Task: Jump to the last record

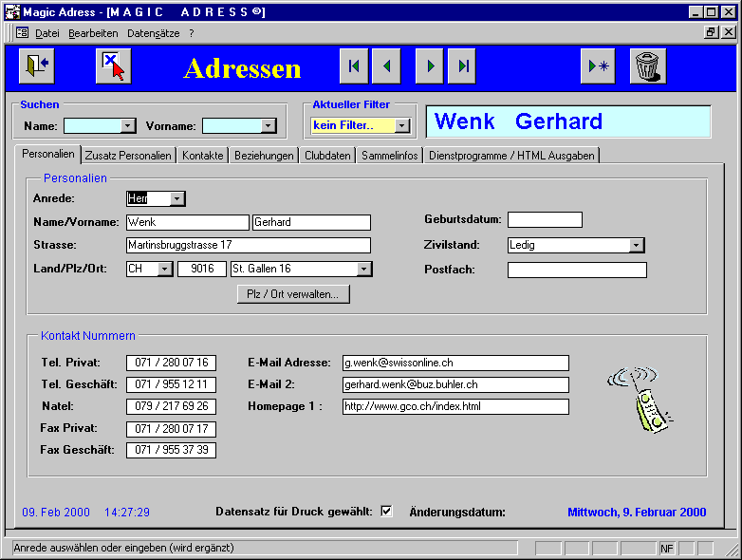Action: point(462,66)
